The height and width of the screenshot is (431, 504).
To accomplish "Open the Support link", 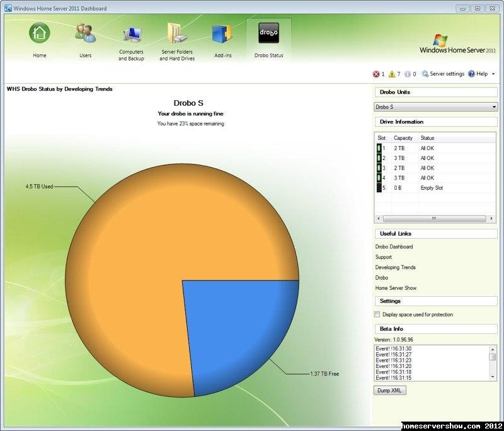I will (x=384, y=257).
